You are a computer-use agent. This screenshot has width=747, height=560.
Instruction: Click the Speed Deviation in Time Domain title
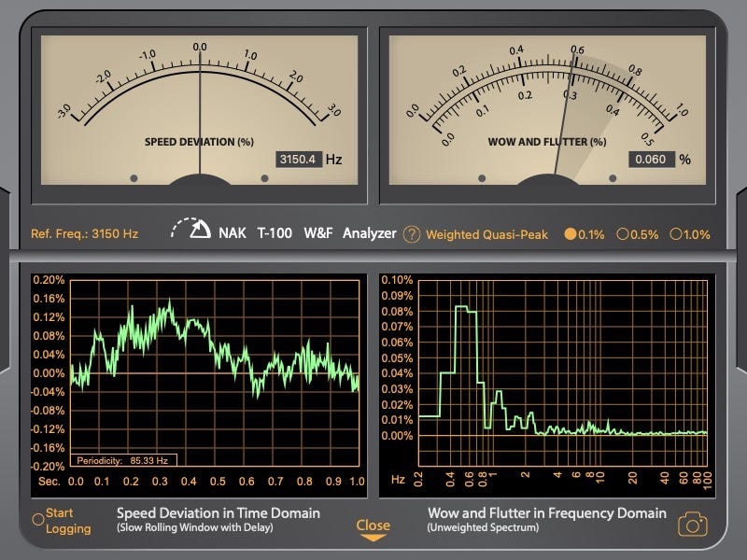[x=218, y=512]
